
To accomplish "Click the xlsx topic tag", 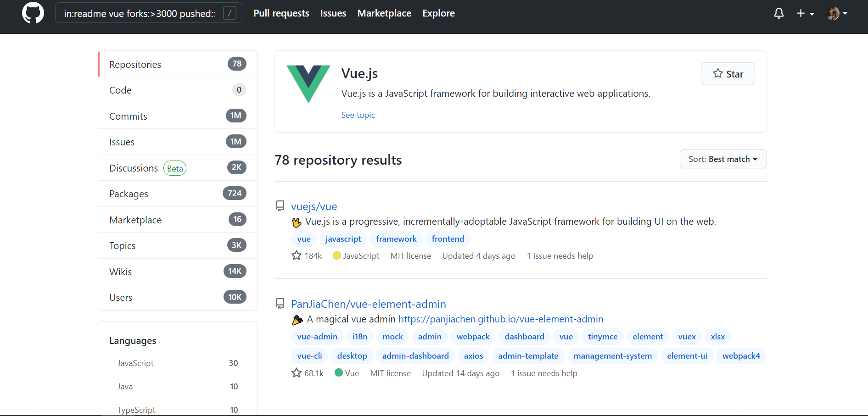I will [717, 337].
